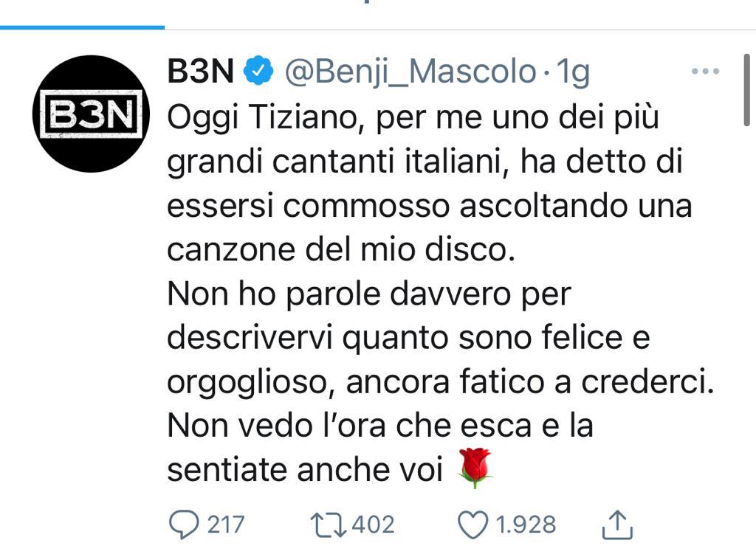The height and width of the screenshot is (557, 756).
Task: Click the 402 retweets count
Action: tap(373, 525)
